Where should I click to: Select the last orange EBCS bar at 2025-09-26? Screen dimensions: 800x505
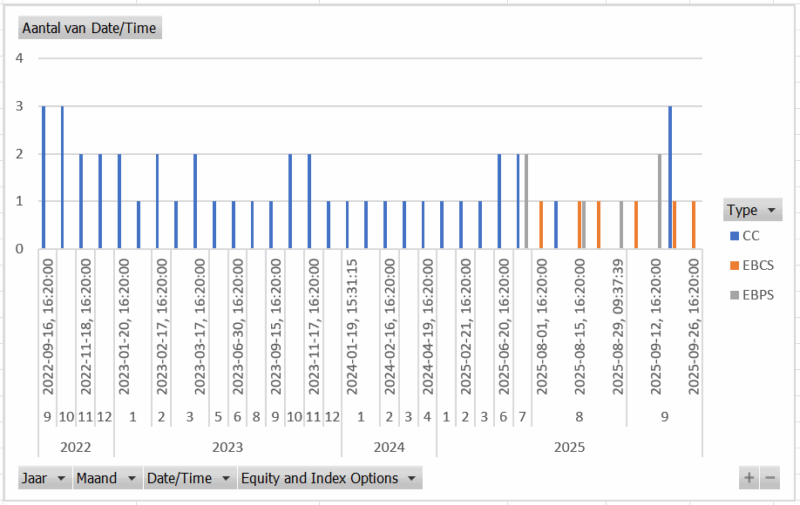[x=693, y=224]
